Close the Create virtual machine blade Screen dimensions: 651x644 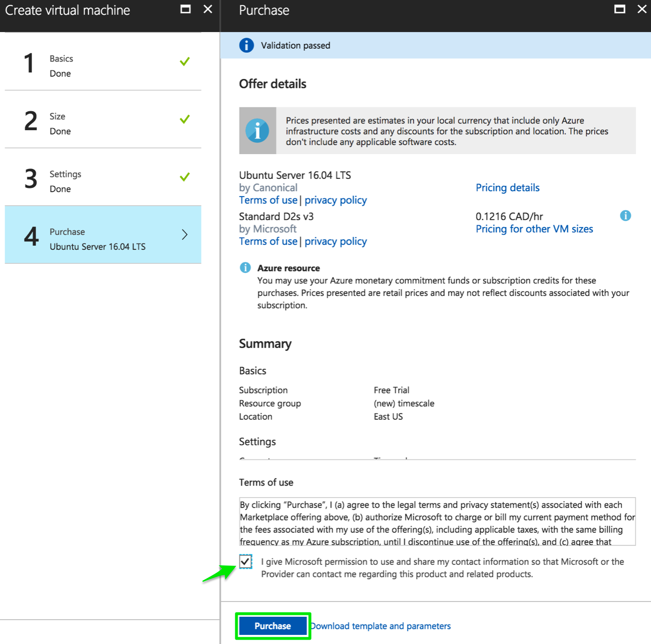pyautogui.click(x=208, y=9)
